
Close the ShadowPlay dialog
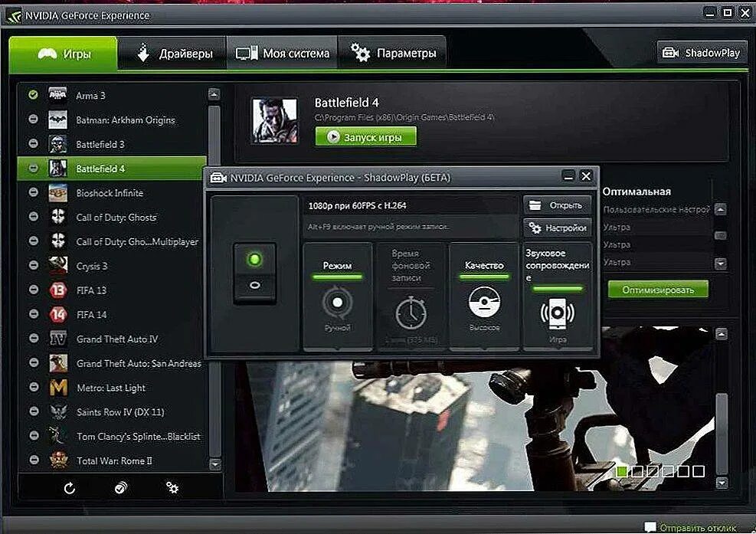coord(586,176)
